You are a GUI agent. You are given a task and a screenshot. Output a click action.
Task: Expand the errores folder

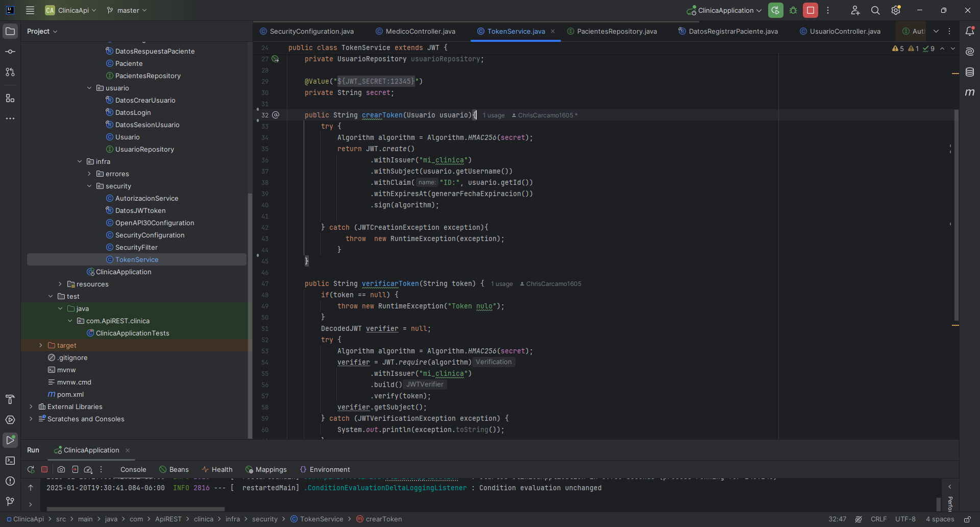coord(89,174)
